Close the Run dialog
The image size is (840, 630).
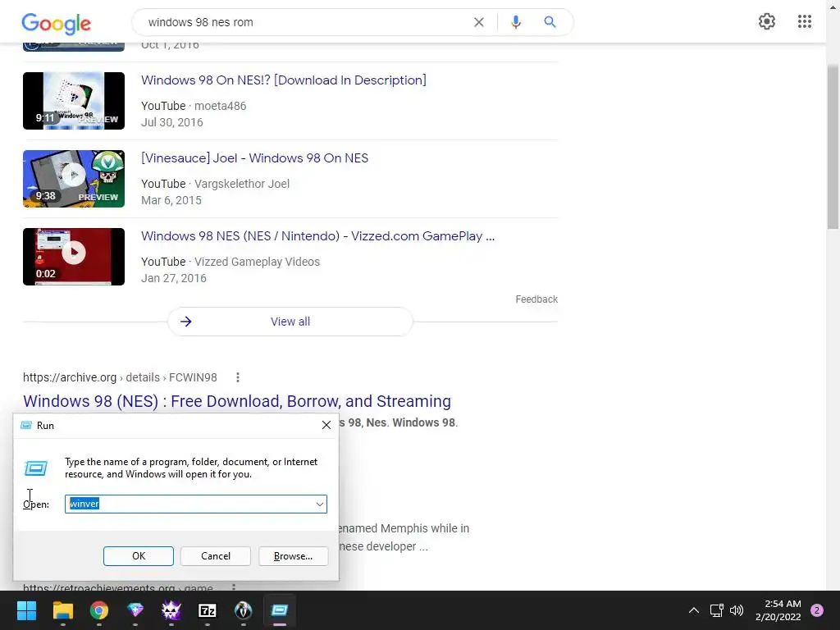tap(326, 425)
